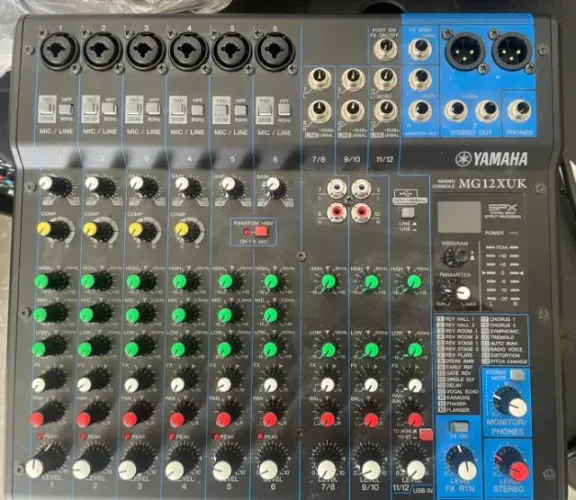Viewport: 576px width, 500px height.
Task: Select the STEREO OUT L quarter-inch jack
Action: pos(456,111)
